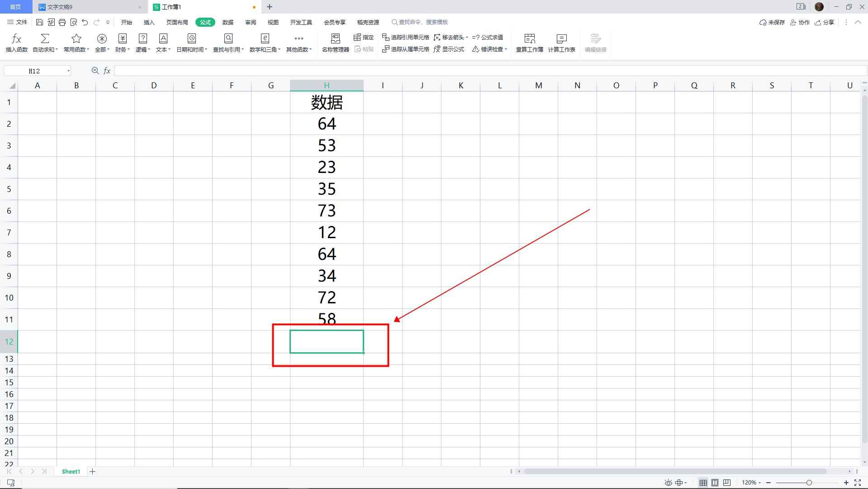This screenshot has height=489, width=868.
Task: Click Trace Precedents (追踪引用单元格)
Action: pos(406,37)
